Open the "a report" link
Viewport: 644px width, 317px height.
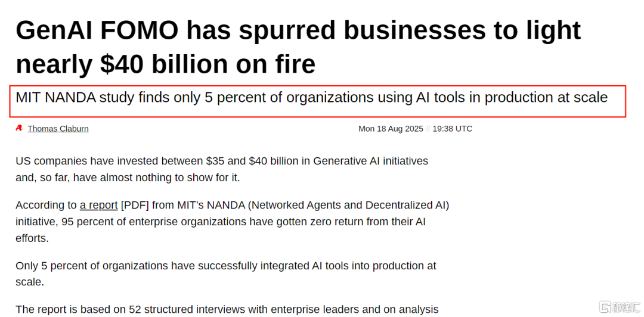[x=98, y=205]
